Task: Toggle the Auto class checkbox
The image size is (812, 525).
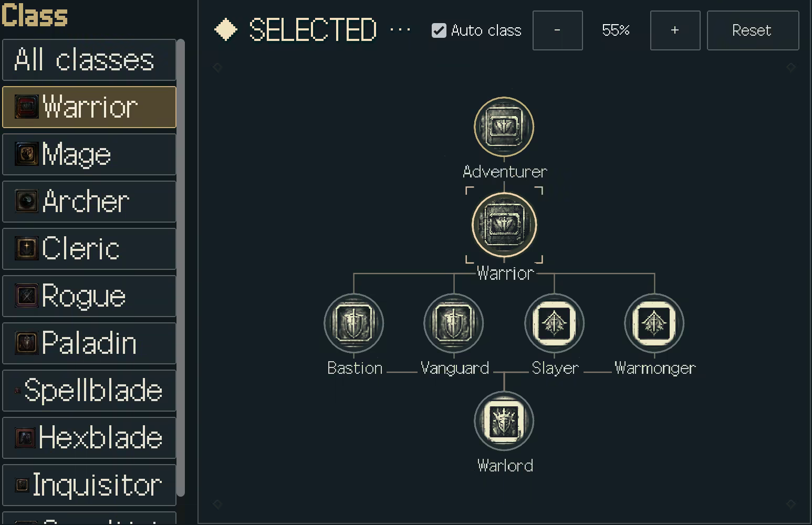Action: 439,30
